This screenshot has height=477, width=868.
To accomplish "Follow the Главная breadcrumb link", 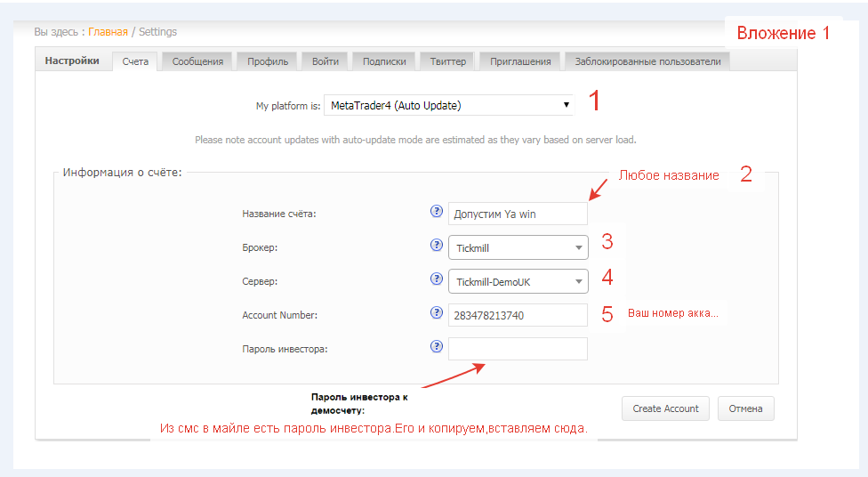I will click(x=108, y=31).
